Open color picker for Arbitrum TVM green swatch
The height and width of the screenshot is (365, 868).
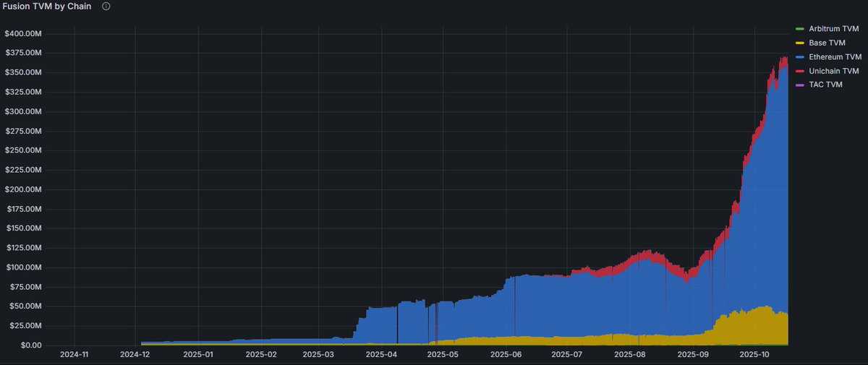tap(799, 28)
